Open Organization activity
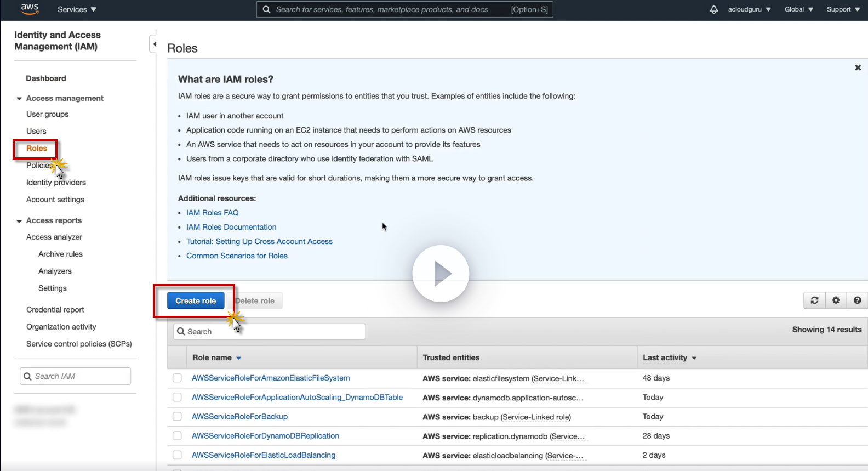The width and height of the screenshot is (868, 471). [61, 326]
